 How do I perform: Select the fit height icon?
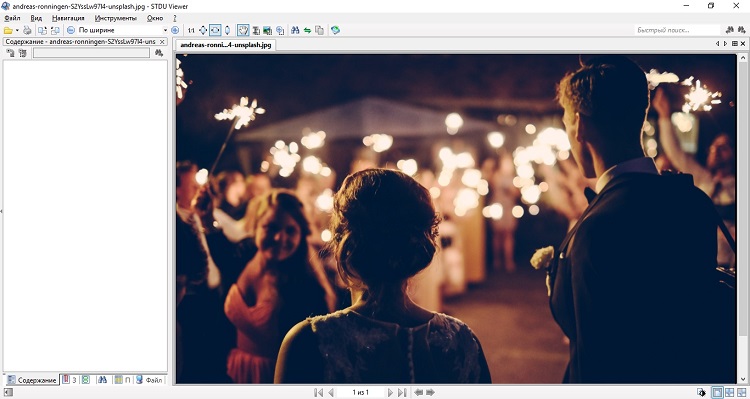(227, 30)
